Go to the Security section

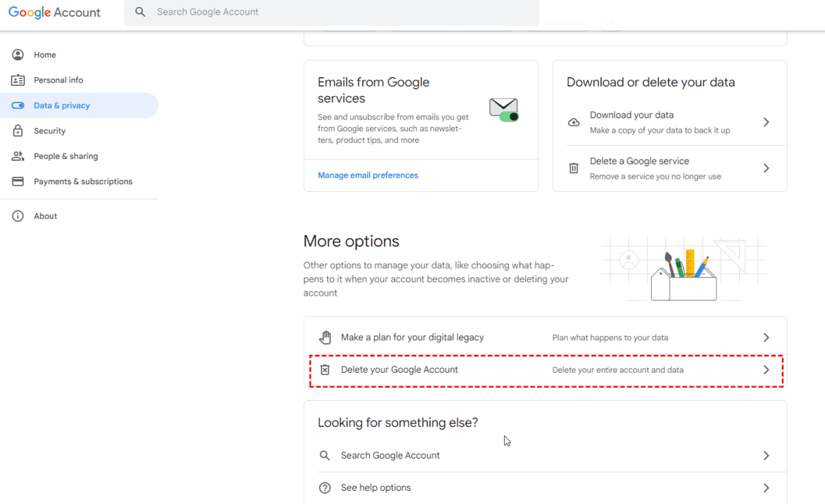point(49,131)
